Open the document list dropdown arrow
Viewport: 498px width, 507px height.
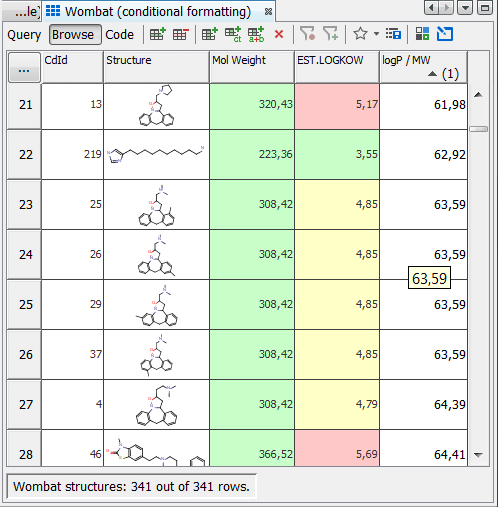(465, 7)
